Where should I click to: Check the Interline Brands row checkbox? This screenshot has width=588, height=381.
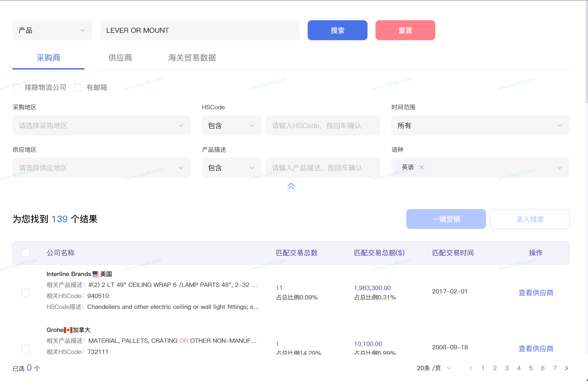pos(26,293)
